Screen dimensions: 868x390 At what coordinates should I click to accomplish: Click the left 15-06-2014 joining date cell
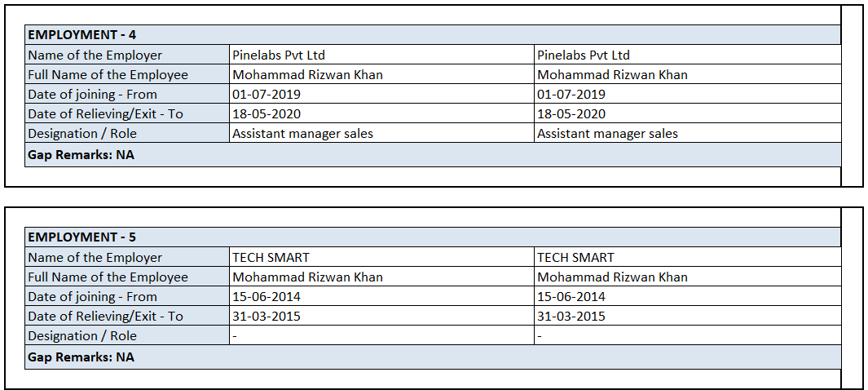point(267,297)
